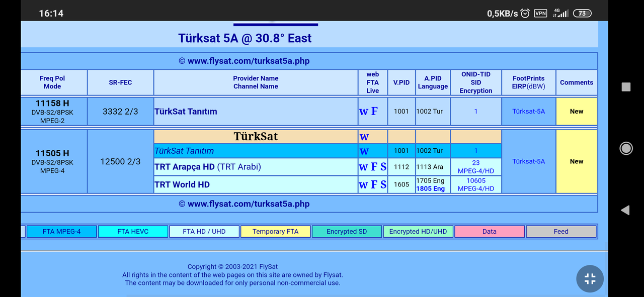This screenshot has width=644, height=297.
Task: Click New comment in 11505 H row
Action: (x=577, y=161)
